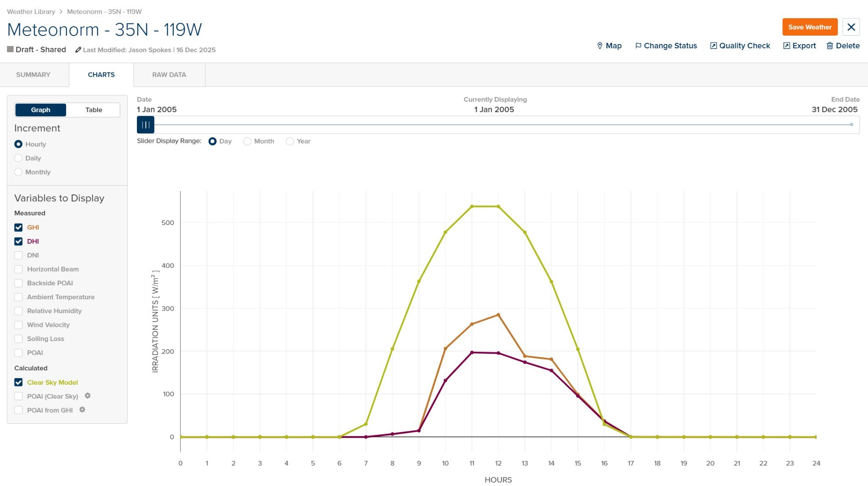This screenshot has height=486, width=868.
Task: Click IRRADIATION UNITS axis label
Action: (156, 322)
